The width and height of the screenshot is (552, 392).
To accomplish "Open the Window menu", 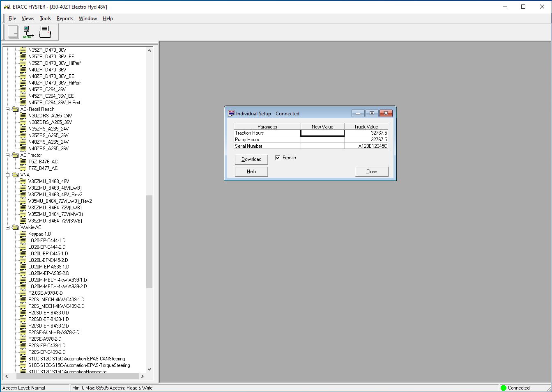I will [88, 18].
